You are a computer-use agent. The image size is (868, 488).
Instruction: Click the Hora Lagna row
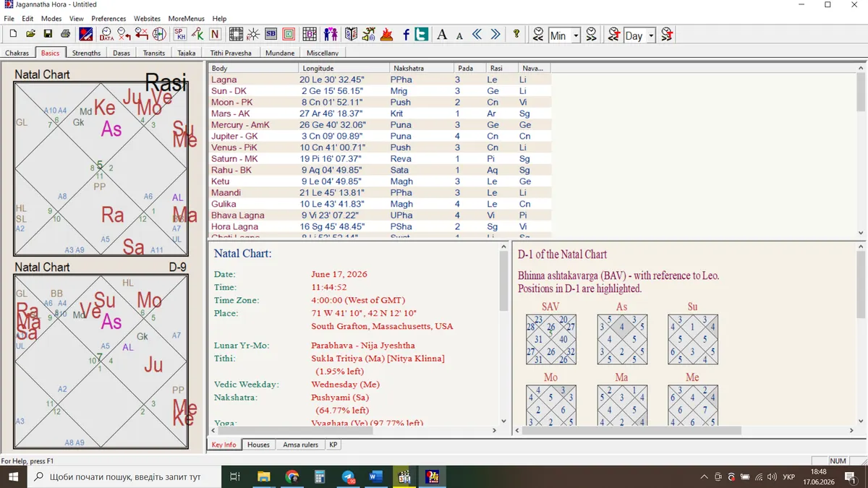380,226
